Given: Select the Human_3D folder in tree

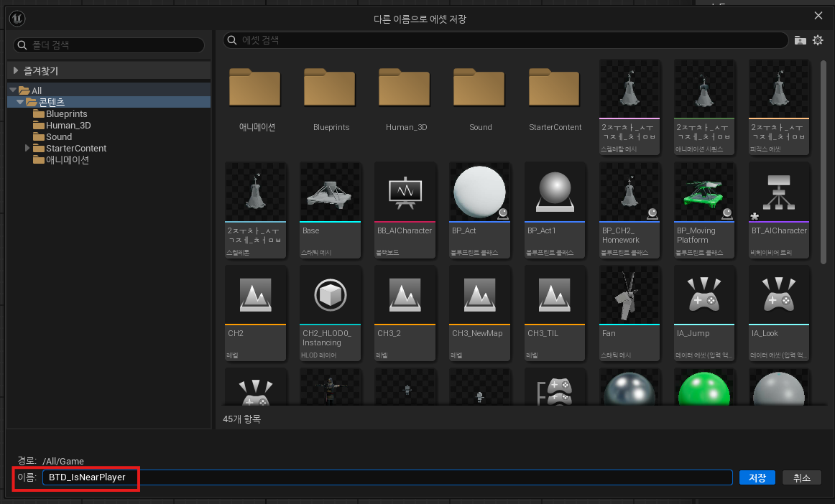Looking at the screenshot, I should click(x=68, y=125).
